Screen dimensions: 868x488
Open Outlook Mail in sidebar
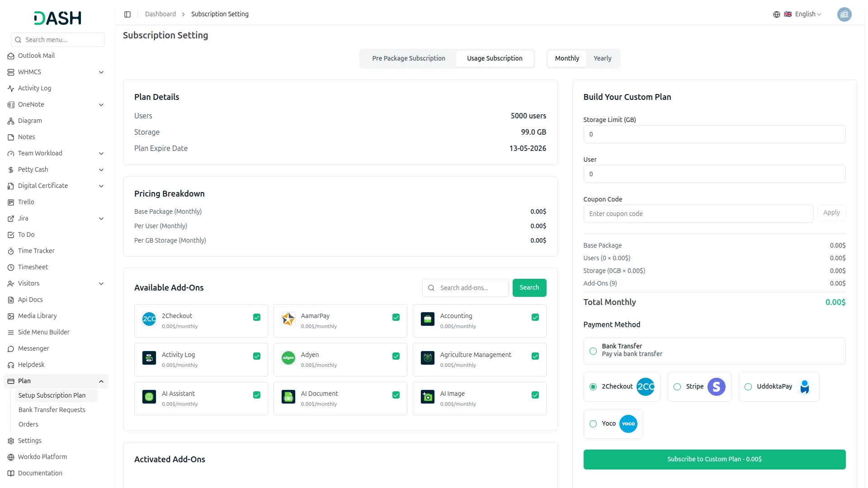pyautogui.click(x=56, y=56)
